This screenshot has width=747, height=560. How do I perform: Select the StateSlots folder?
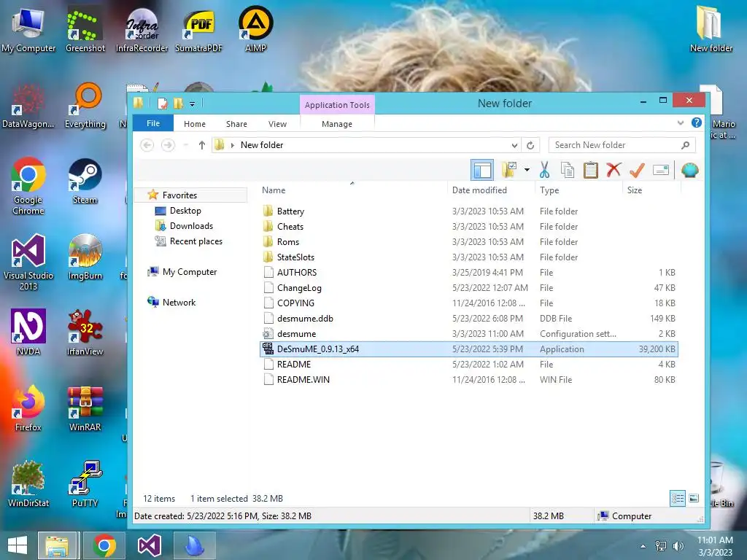295,257
